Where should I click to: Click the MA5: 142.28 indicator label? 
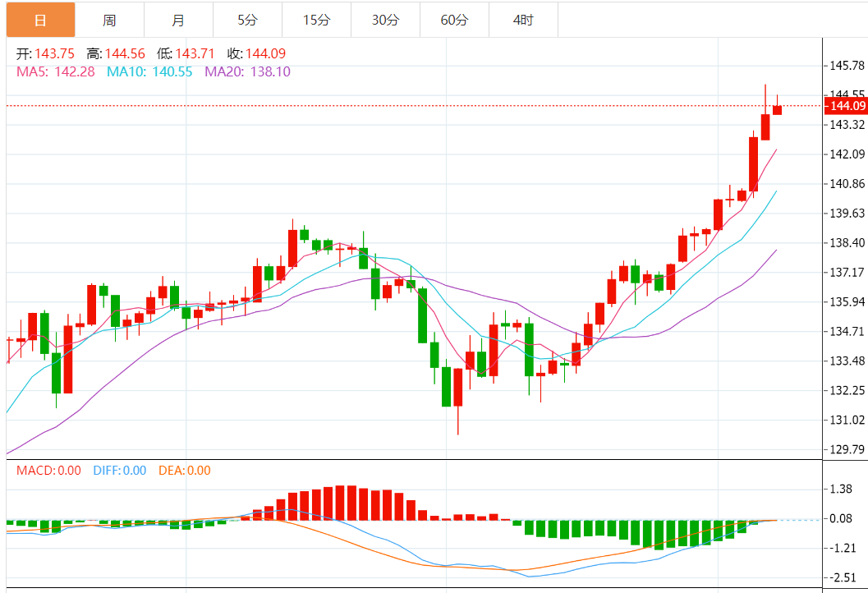coord(55,71)
